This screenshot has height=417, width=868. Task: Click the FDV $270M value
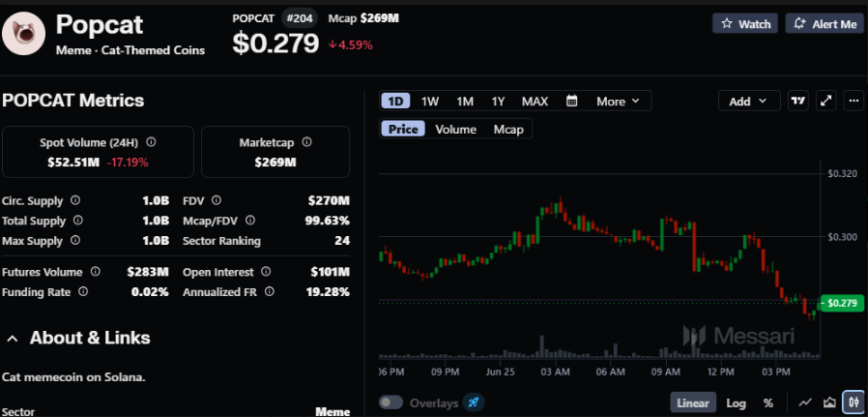coord(329,200)
